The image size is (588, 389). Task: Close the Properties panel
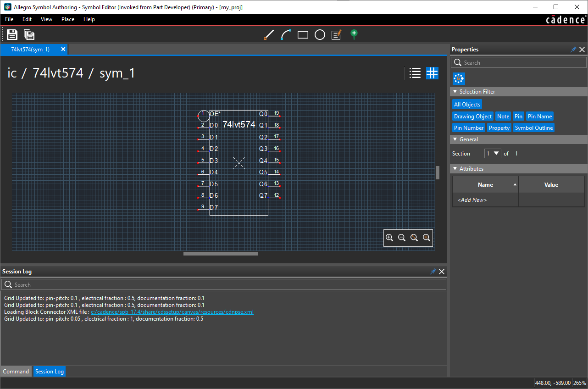[582, 50]
